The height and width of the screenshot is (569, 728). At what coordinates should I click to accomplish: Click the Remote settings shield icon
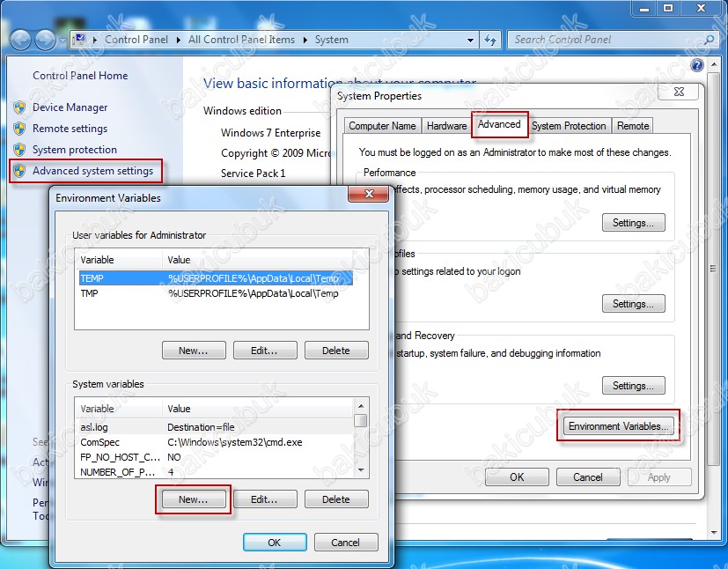click(x=20, y=129)
